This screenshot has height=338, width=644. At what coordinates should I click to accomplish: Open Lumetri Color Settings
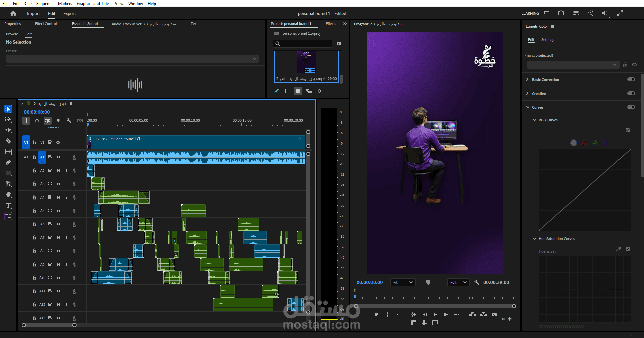(547, 40)
